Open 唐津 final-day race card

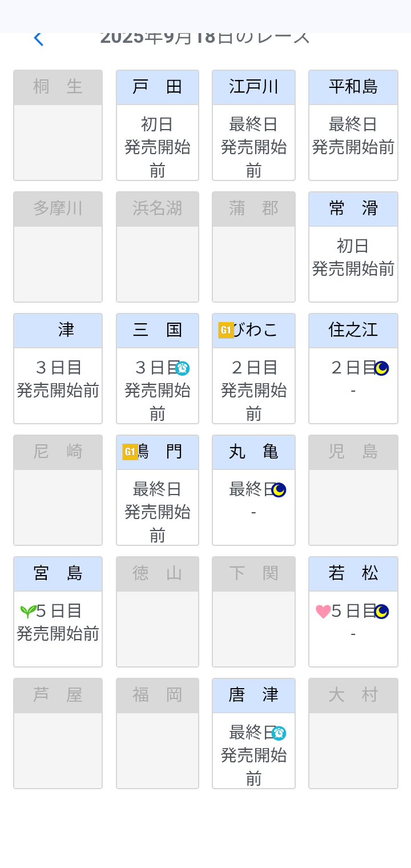(253, 755)
